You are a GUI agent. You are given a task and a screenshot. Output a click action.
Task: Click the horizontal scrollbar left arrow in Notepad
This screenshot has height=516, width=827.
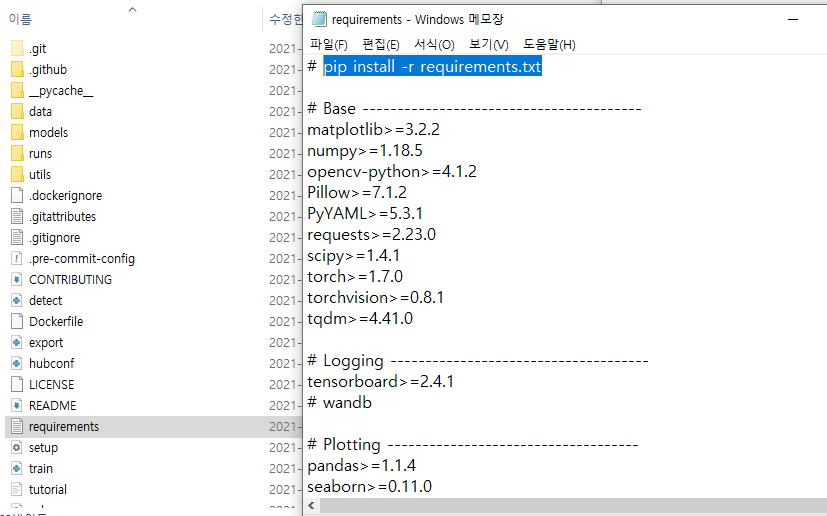point(311,505)
